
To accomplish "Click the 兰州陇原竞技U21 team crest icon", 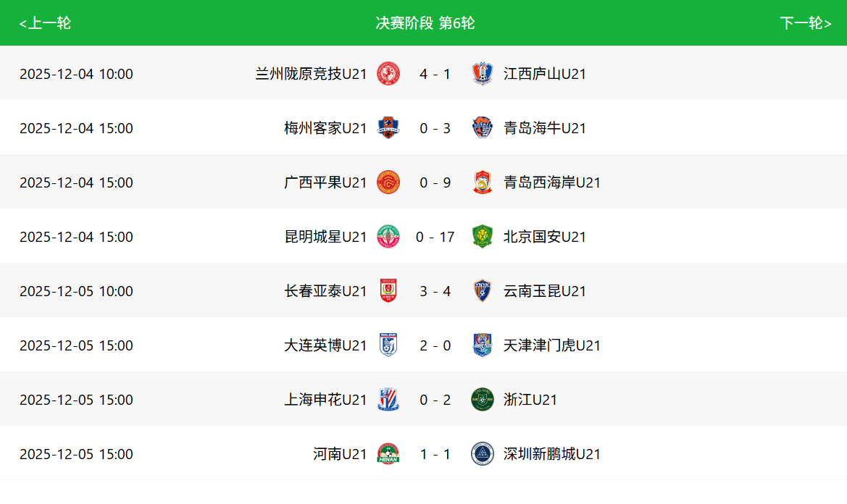I will pyautogui.click(x=388, y=74).
